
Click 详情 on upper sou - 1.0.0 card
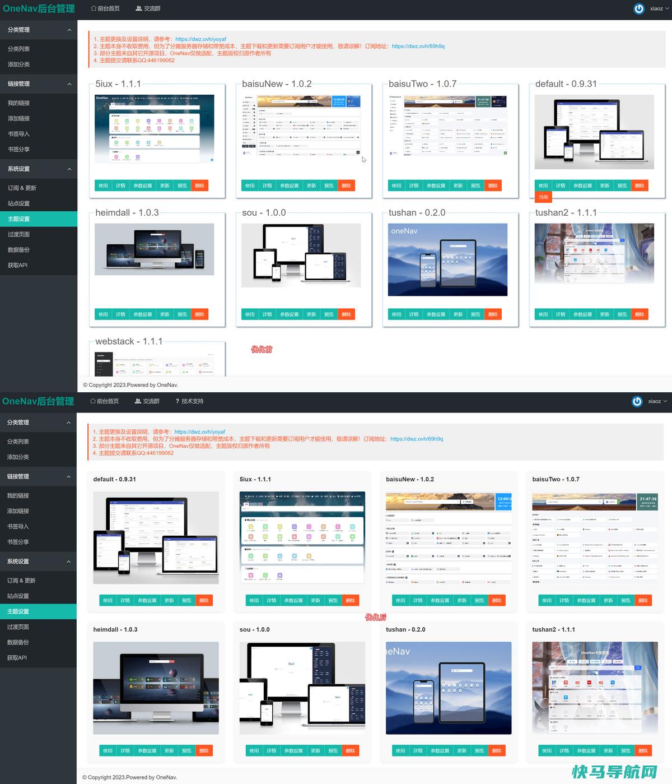[x=267, y=314]
